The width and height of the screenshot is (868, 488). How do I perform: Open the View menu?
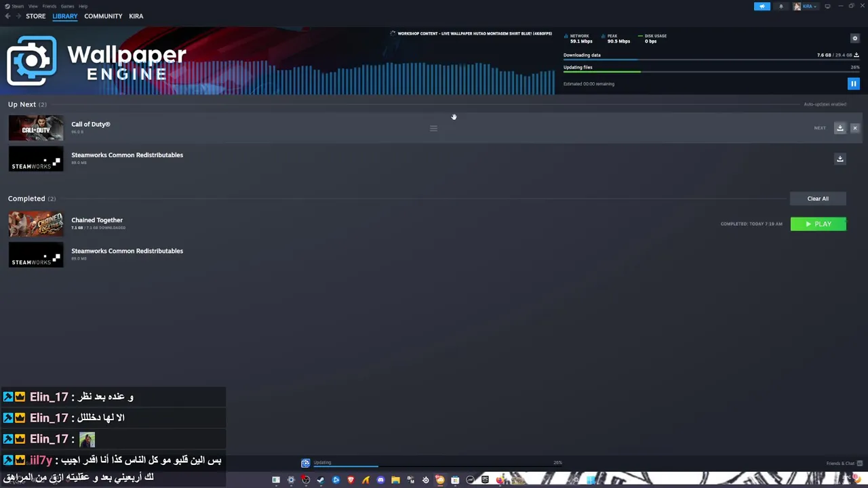point(33,6)
